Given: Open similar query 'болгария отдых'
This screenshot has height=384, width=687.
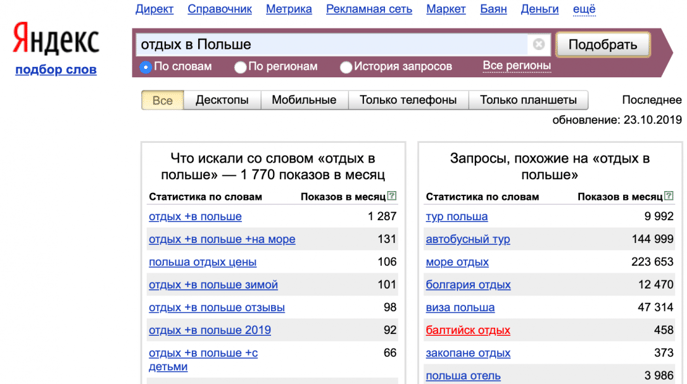Looking at the screenshot, I should pyautogui.click(x=468, y=285).
